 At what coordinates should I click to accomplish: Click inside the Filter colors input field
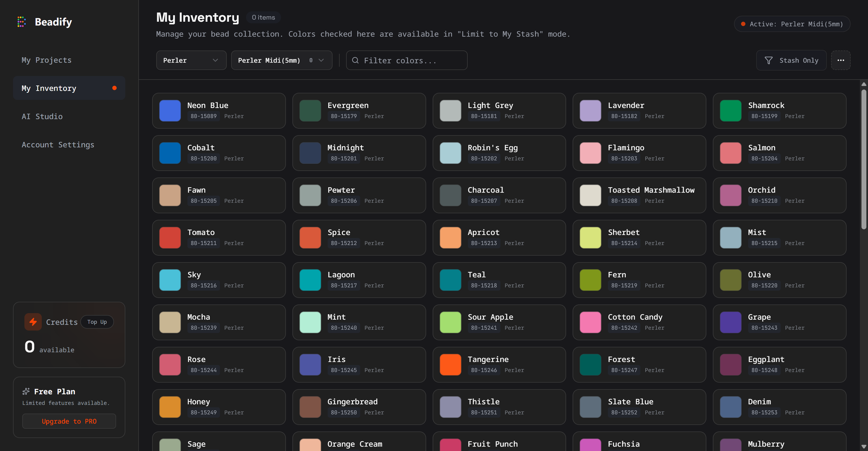[x=404, y=60]
